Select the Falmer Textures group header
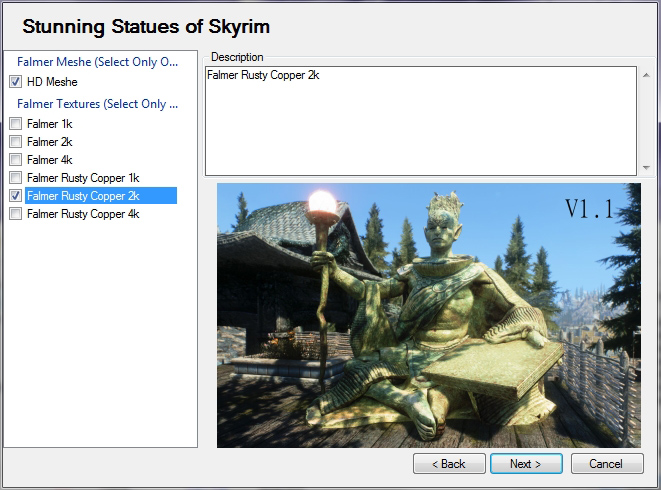 [97, 104]
